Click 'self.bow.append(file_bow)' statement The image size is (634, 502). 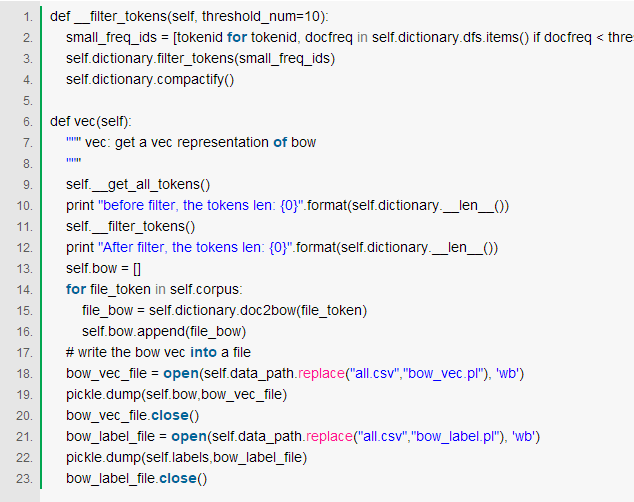pyautogui.click(x=163, y=331)
